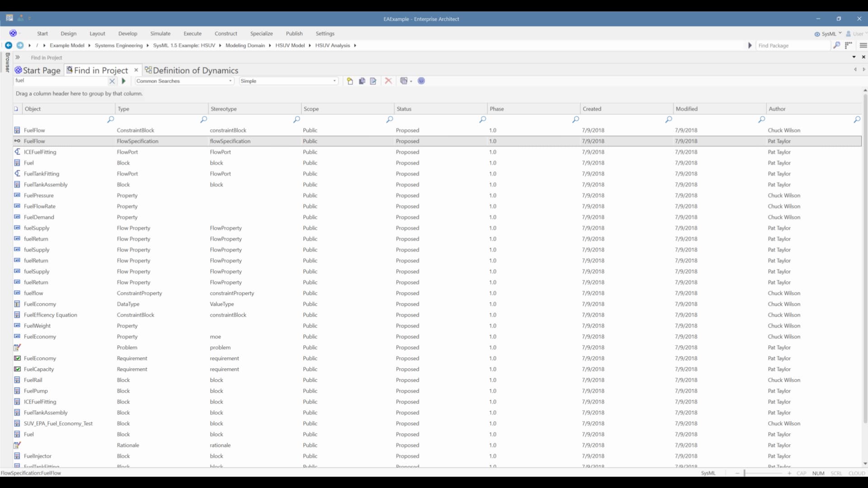This screenshot has width=868, height=488.
Task: Click the filter magnifier under the Type column
Action: pyautogui.click(x=204, y=119)
